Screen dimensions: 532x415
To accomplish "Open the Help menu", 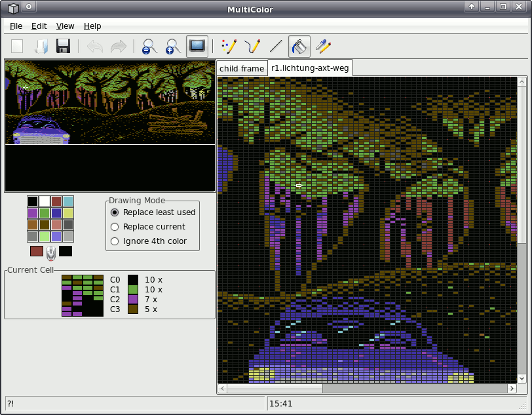I will click(92, 26).
